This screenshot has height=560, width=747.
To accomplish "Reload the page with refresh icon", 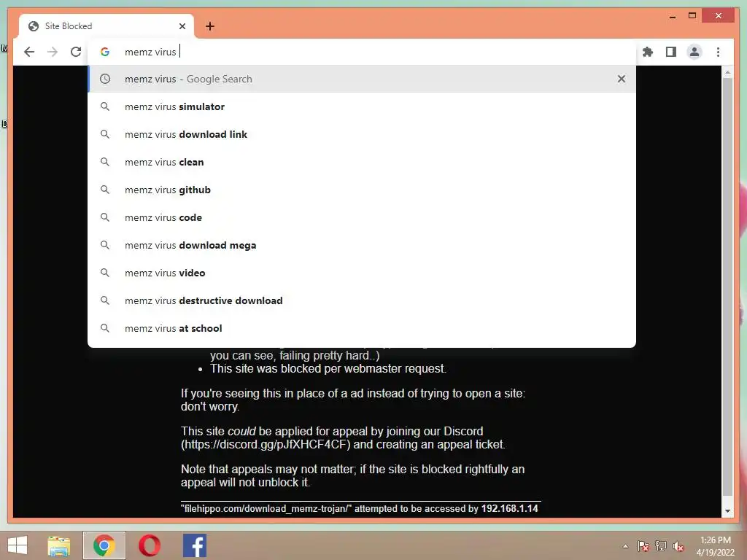I will coord(76,52).
